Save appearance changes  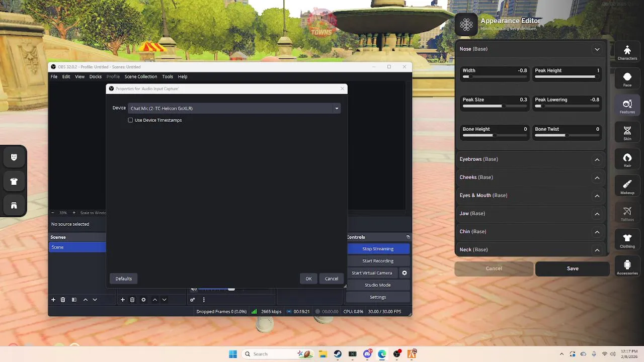tap(573, 268)
